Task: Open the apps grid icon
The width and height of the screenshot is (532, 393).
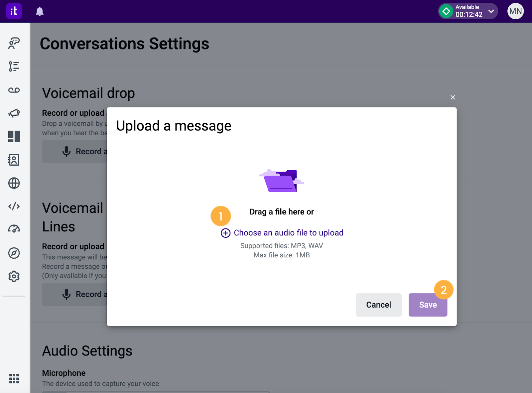Action: [x=14, y=379]
